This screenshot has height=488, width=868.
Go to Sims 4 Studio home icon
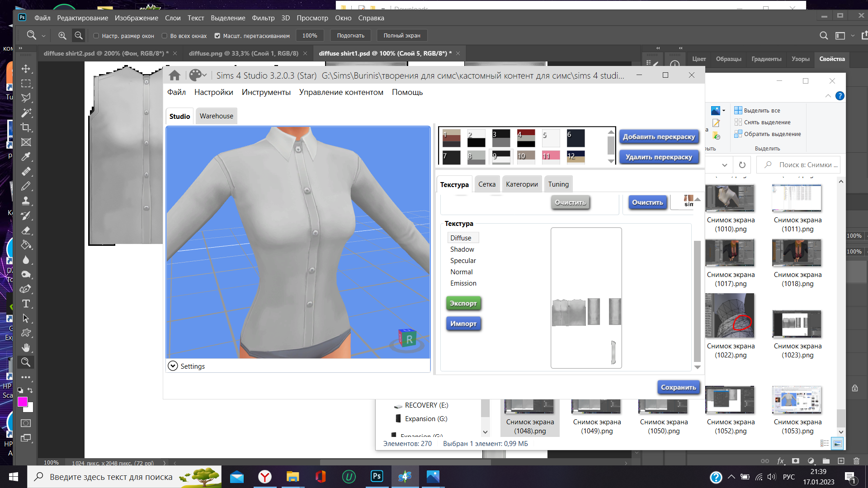point(175,75)
